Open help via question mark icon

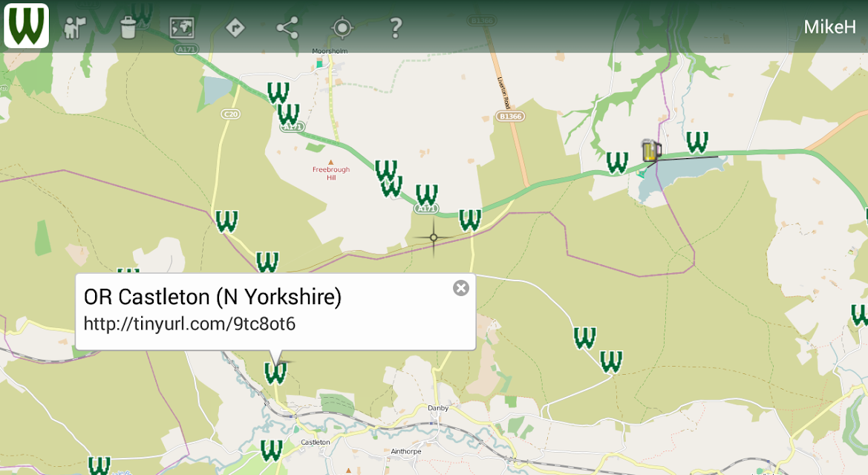point(395,27)
